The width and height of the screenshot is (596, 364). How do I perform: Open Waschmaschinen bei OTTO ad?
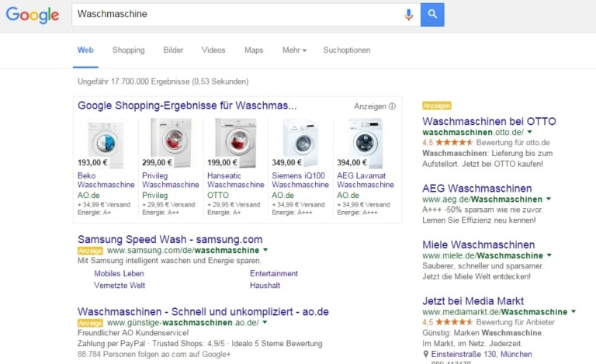(x=489, y=121)
